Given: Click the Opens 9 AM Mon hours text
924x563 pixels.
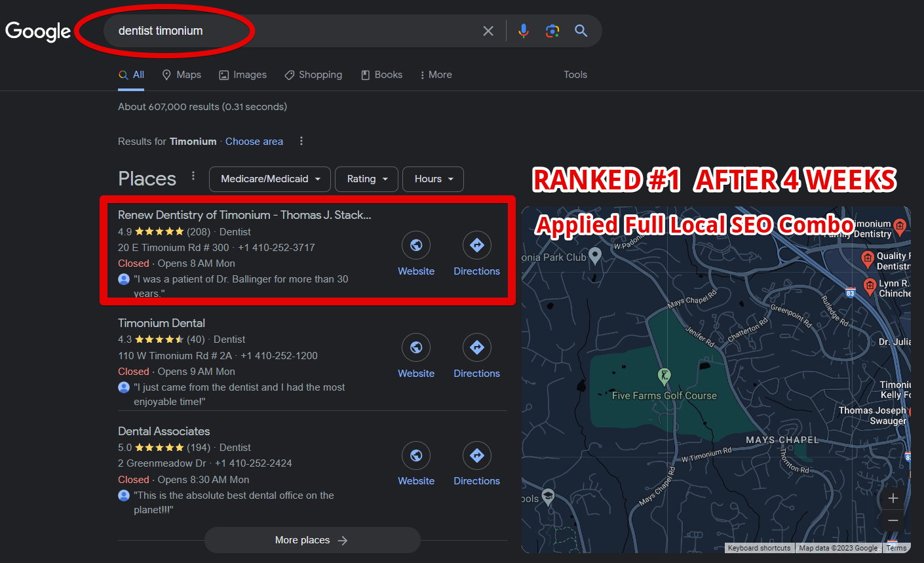Looking at the screenshot, I should (196, 372).
